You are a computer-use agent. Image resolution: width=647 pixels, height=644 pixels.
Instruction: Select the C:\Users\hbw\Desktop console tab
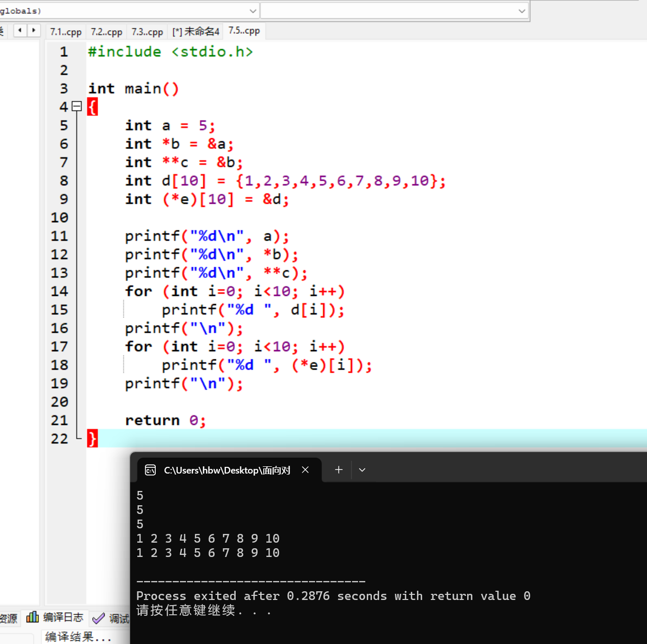pos(229,470)
